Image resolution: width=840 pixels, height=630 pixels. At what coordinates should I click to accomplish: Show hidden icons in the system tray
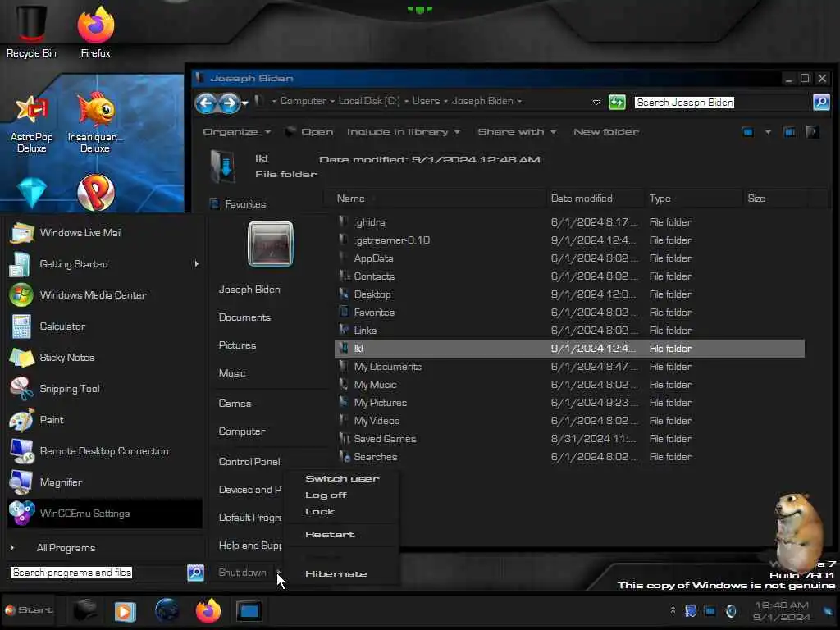click(673, 610)
